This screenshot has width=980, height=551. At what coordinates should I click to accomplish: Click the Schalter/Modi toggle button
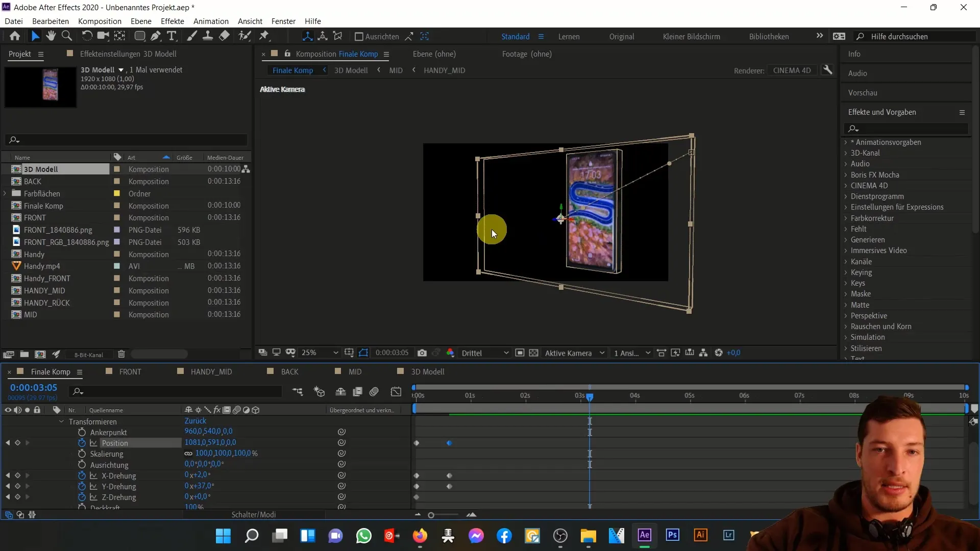click(254, 515)
